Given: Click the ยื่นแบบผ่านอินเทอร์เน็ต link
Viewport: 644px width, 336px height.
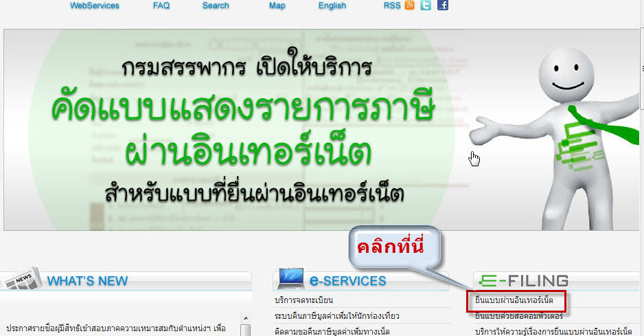Looking at the screenshot, I should coord(514,300).
